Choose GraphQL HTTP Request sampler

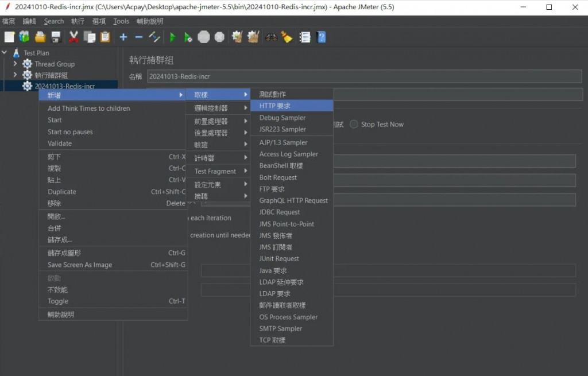pyautogui.click(x=292, y=200)
